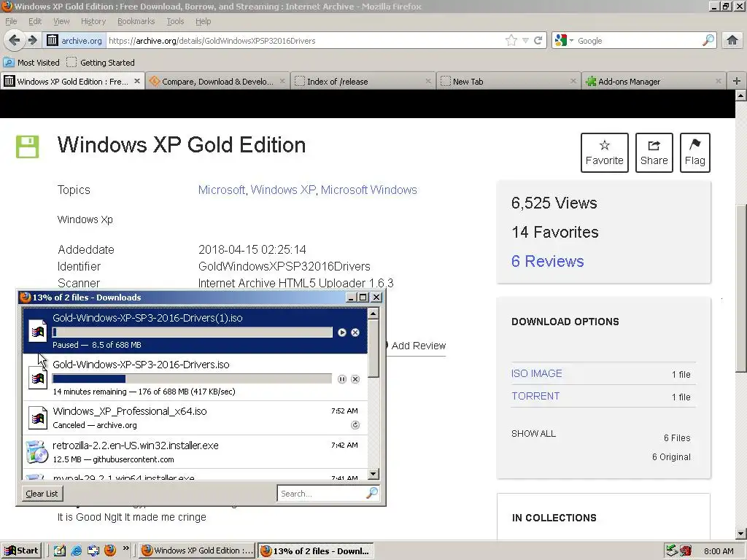Click progress bar of paused Drivers(1).iso
Viewport: 747px width, 560px height.
192,332
